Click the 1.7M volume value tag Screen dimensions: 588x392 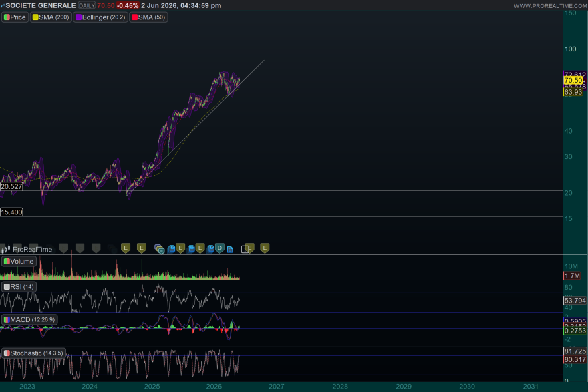tap(572, 276)
